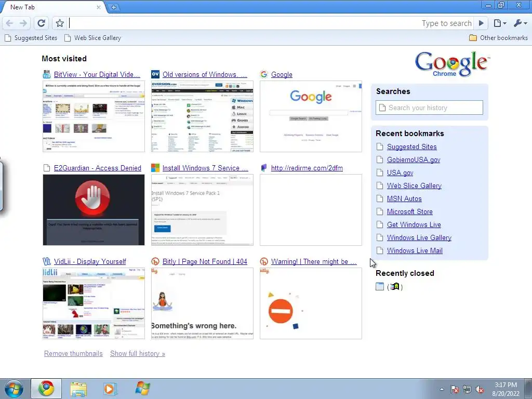Open the E2Guardian - Access Denied link
Viewport: 532px width, 399px height.
97,168
